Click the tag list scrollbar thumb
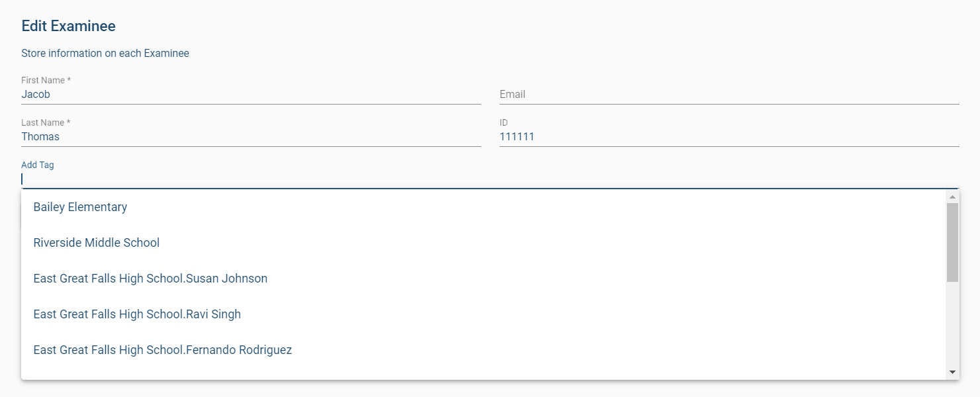The width and height of the screenshot is (980, 397). pyautogui.click(x=952, y=242)
